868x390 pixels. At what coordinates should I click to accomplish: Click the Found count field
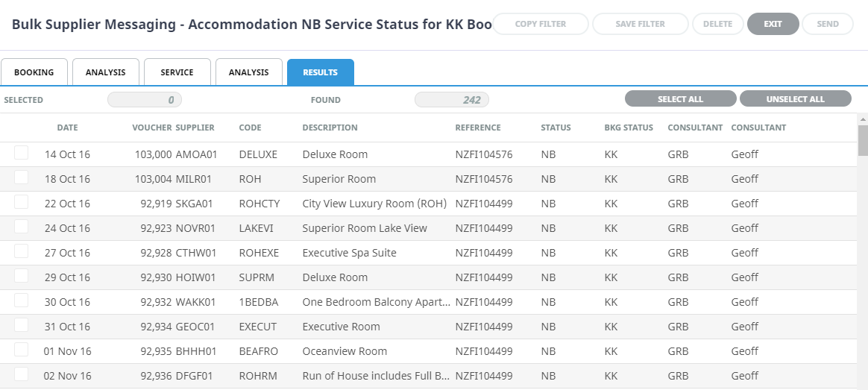coord(452,100)
